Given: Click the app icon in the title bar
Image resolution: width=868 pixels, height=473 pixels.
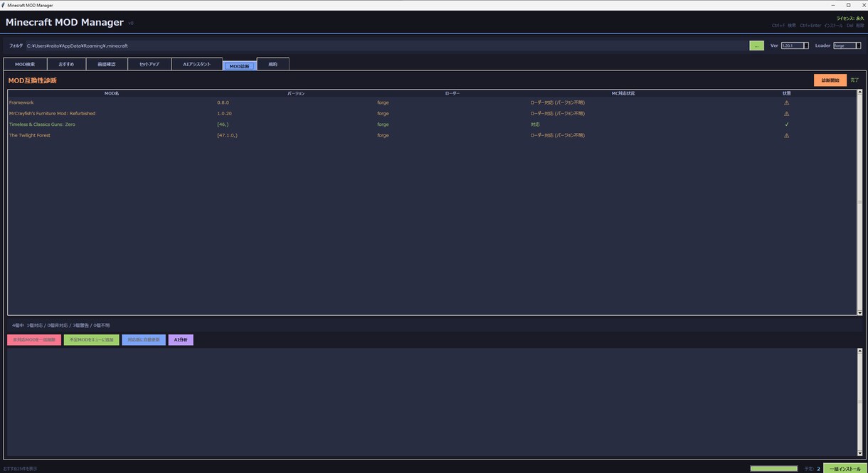Looking at the screenshot, I should pyautogui.click(x=4, y=5).
